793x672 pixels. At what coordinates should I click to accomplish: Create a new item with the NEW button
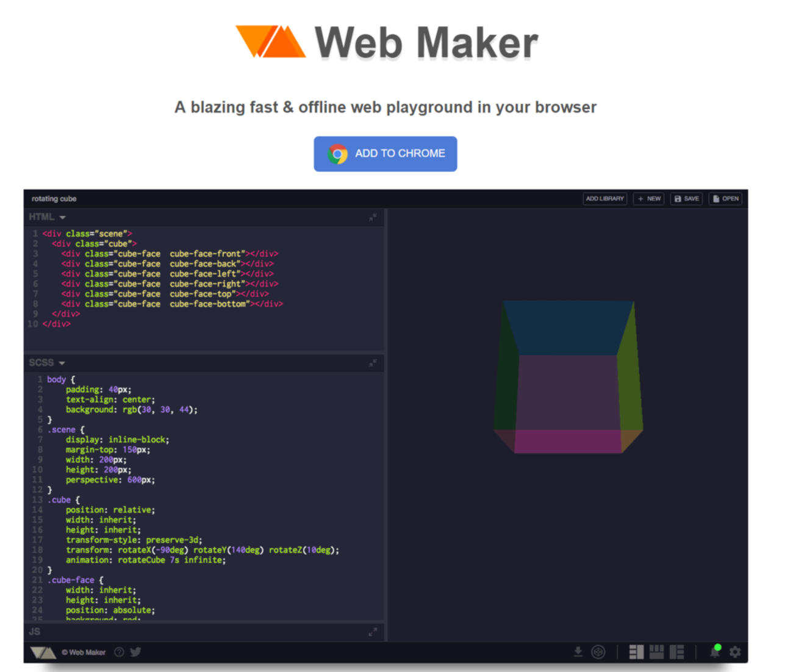click(648, 199)
